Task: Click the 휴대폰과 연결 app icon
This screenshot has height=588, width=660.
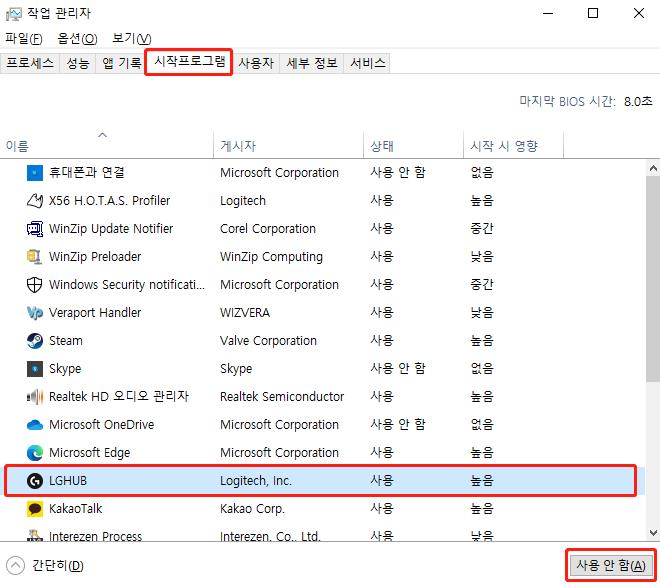Action: click(35, 173)
